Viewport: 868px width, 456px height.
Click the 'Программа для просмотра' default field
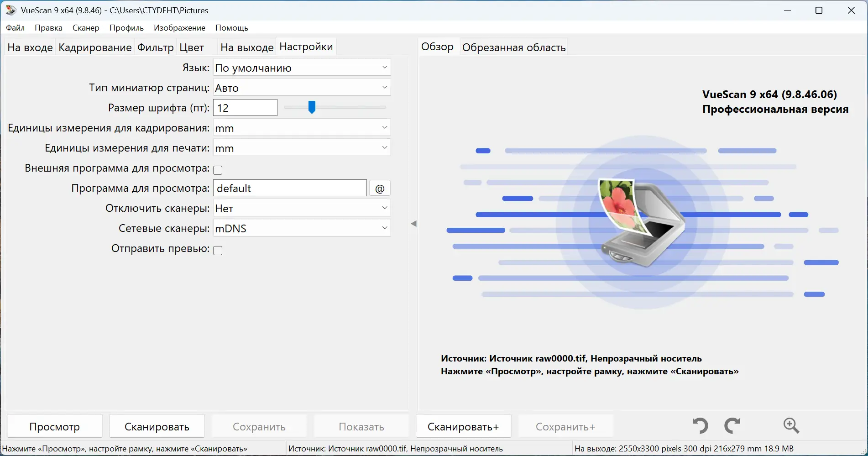tap(290, 188)
